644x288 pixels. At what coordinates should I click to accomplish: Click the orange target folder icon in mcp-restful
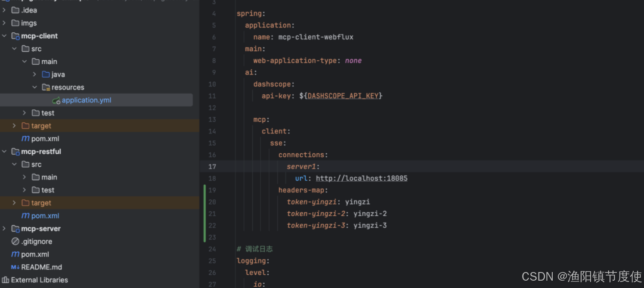click(x=25, y=203)
